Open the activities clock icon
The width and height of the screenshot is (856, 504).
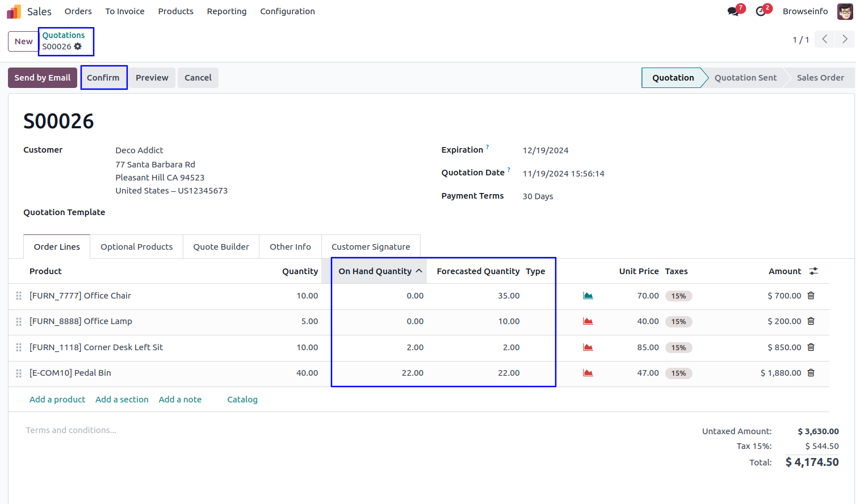pyautogui.click(x=761, y=11)
